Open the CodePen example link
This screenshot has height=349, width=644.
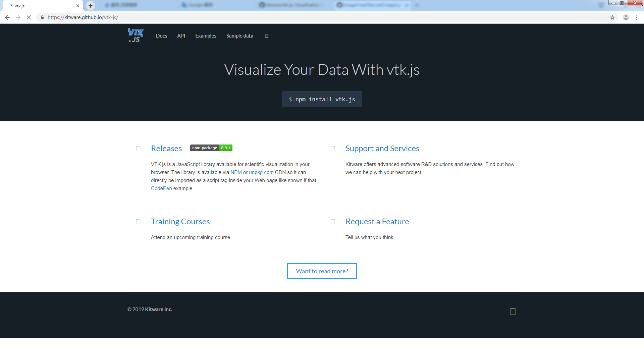click(161, 188)
